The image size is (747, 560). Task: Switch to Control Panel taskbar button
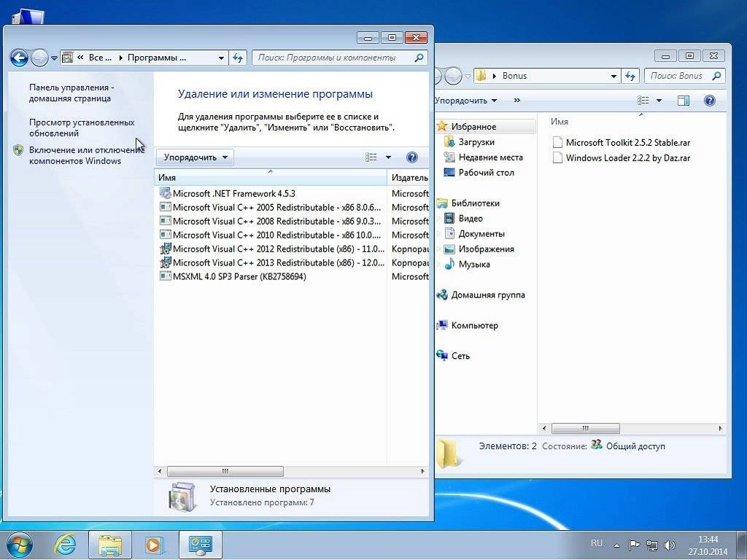click(200, 544)
